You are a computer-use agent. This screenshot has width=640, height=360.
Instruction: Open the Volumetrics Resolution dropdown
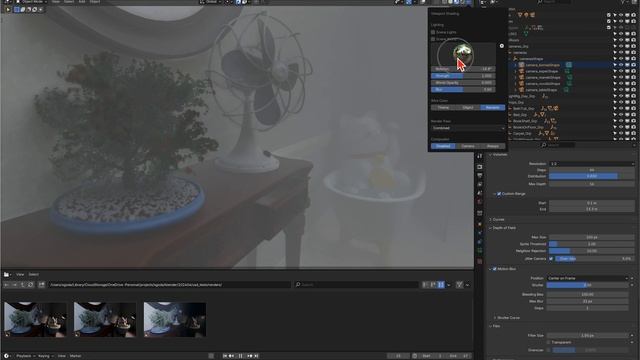click(x=591, y=164)
